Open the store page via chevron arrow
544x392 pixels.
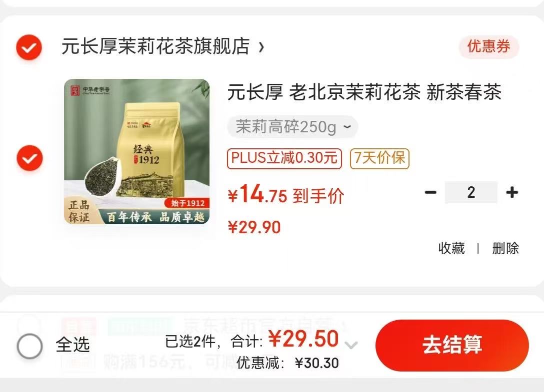(261, 47)
